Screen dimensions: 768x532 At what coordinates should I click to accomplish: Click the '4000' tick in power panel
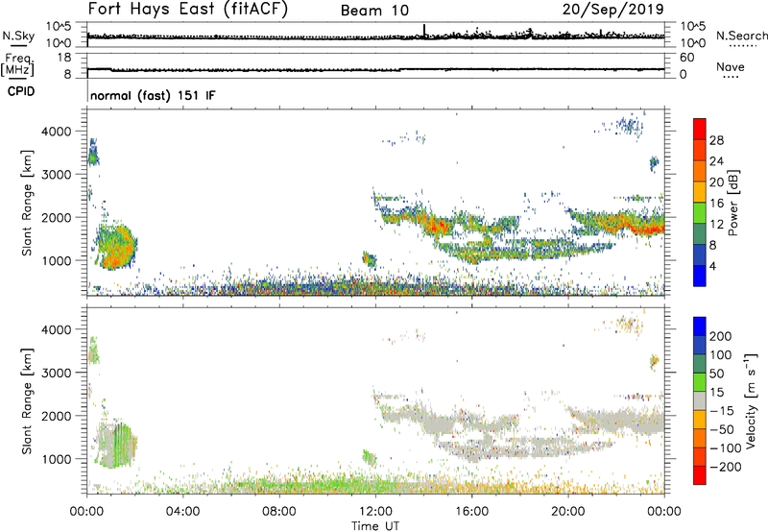(57, 132)
